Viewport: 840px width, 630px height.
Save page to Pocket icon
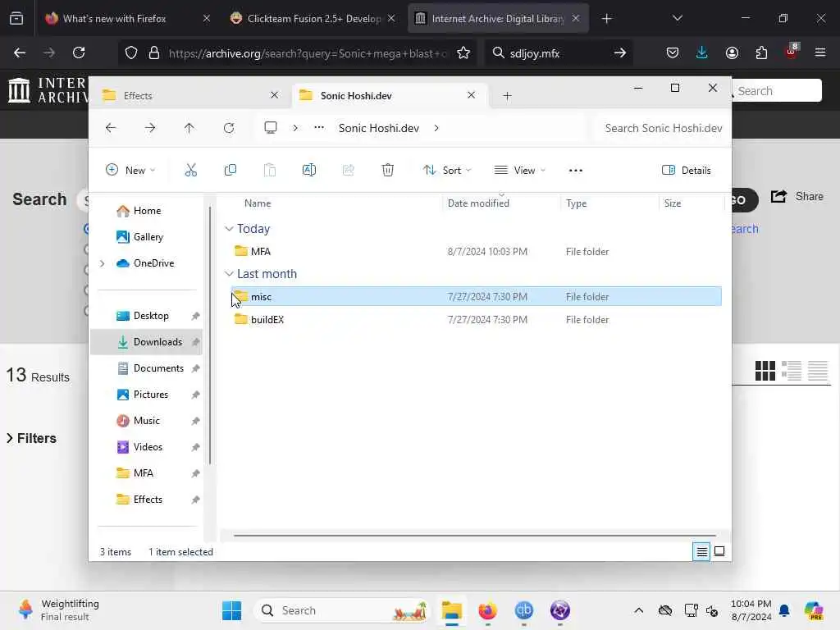tap(673, 52)
